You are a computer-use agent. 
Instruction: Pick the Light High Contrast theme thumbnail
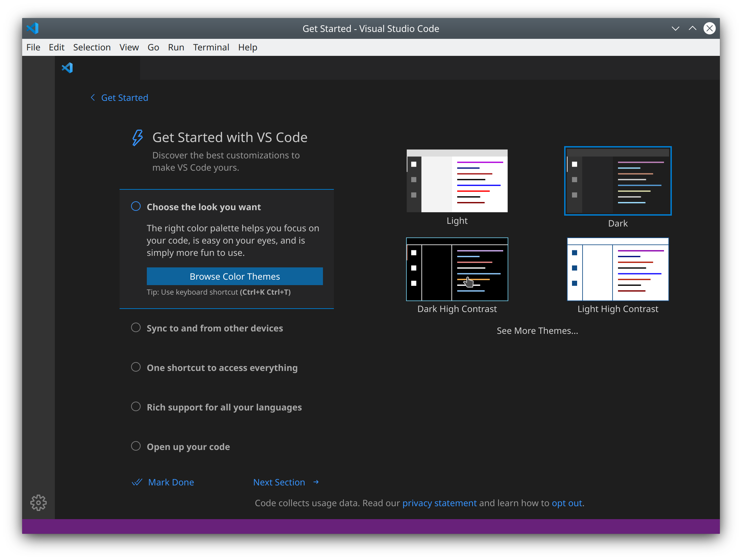618,269
